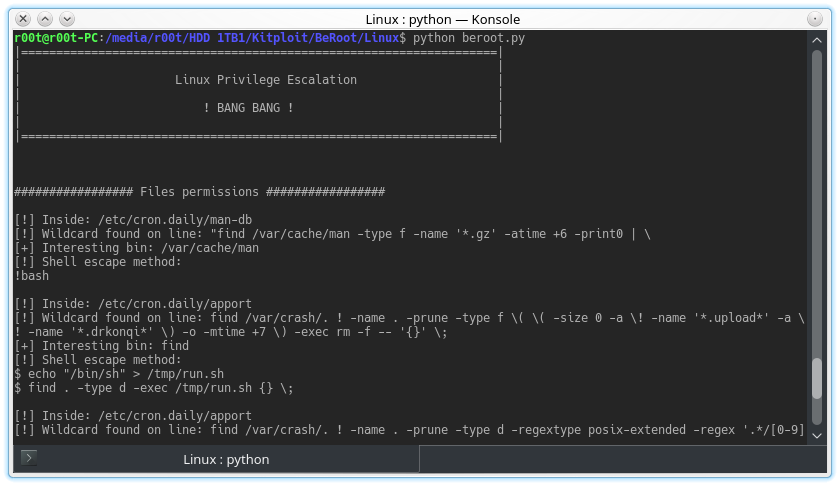Click the '-name '*.drkonqi*'' wrapped line
The image size is (840, 486).
tap(231, 332)
